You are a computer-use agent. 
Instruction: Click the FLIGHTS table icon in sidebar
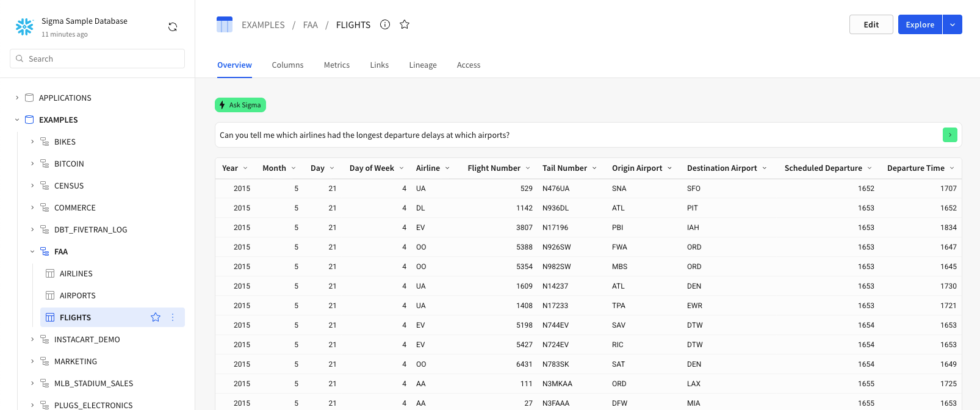[50, 317]
